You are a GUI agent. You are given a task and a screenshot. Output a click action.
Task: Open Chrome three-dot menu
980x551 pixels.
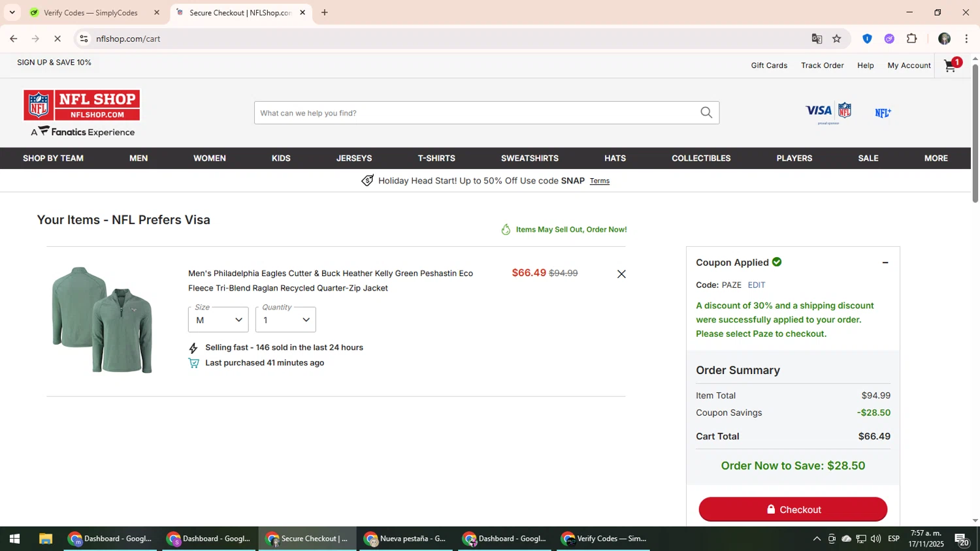pyautogui.click(x=966, y=39)
